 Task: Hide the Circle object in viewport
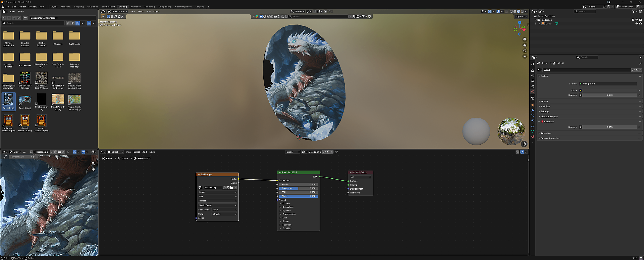coord(637,23)
